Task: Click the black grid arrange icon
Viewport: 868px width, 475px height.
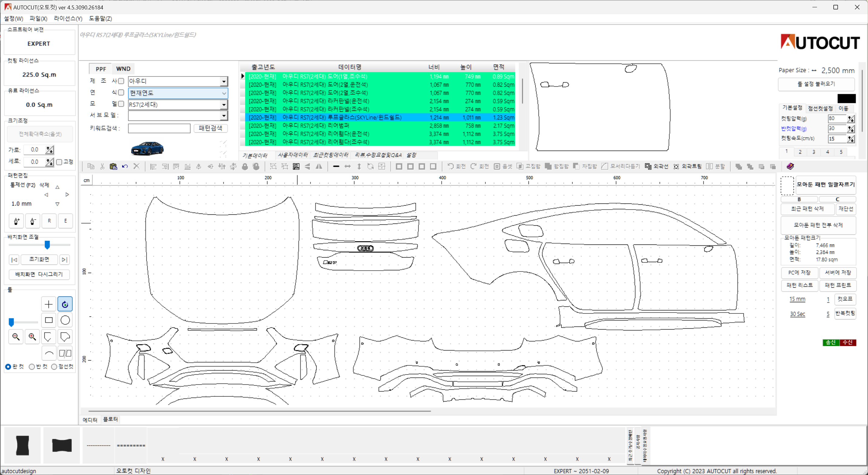Action: [296, 166]
